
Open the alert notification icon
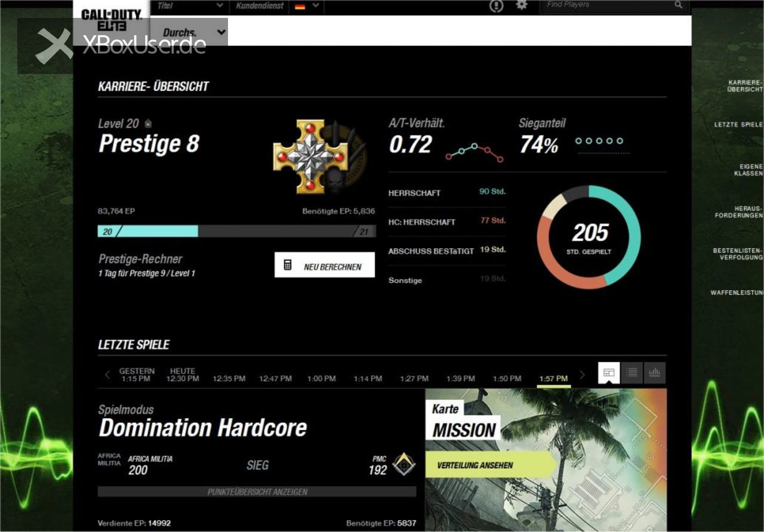click(497, 5)
